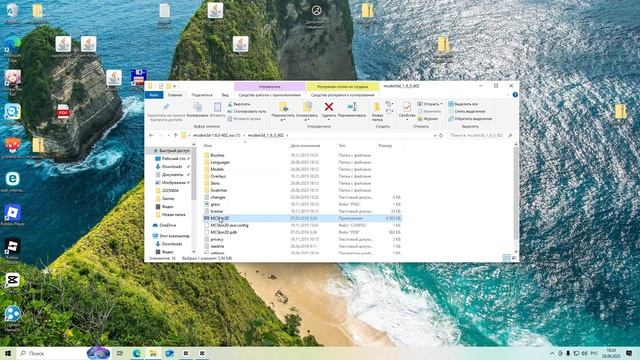Expand the Открыть (Open) dropdown arrow
This screenshot has height=360, width=640.
pyautogui.click(x=441, y=104)
